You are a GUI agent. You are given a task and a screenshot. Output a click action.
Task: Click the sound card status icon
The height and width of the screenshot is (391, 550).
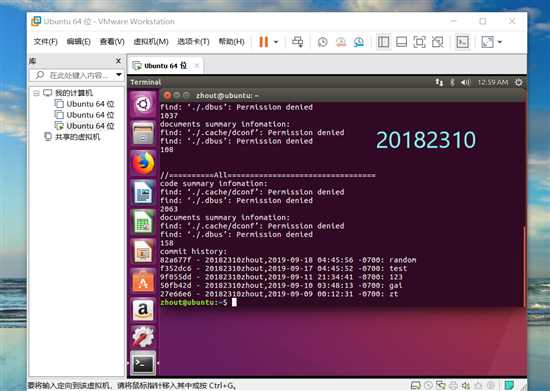[x=466, y=386]
